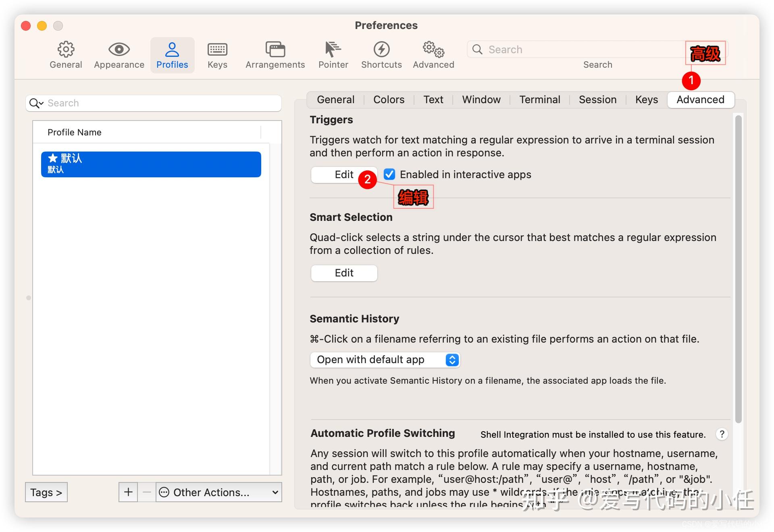Toggle Enabled in interactive apps checkbox
Image resolution: width=774 pixels, height=532 pixels.
(x=389, y=175)
